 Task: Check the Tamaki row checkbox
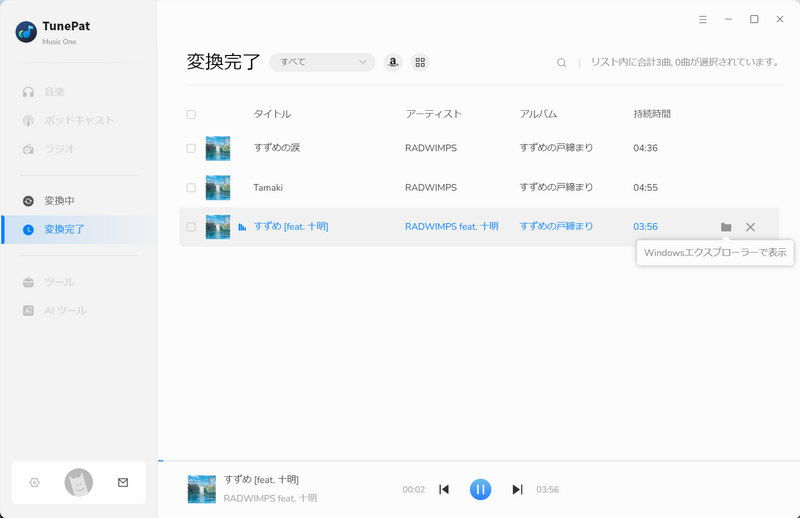(191, 188)
